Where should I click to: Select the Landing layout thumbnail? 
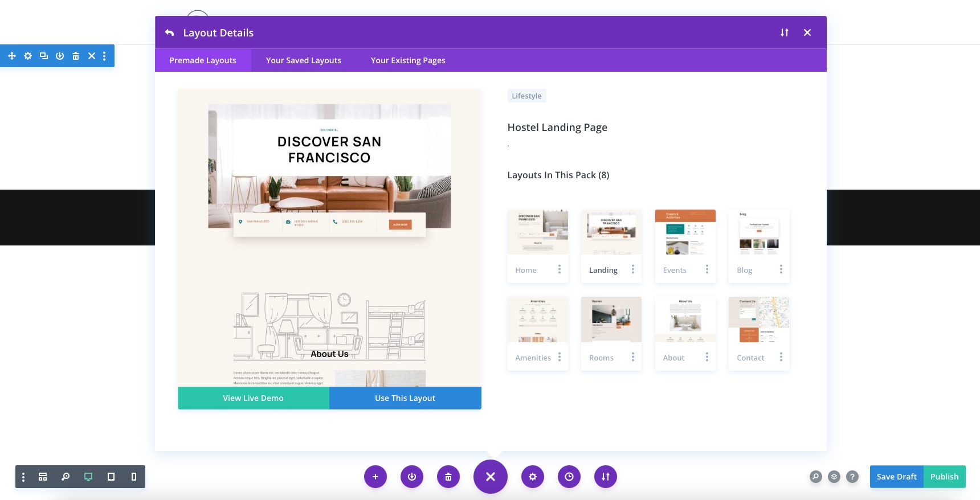tap(611, 232)
